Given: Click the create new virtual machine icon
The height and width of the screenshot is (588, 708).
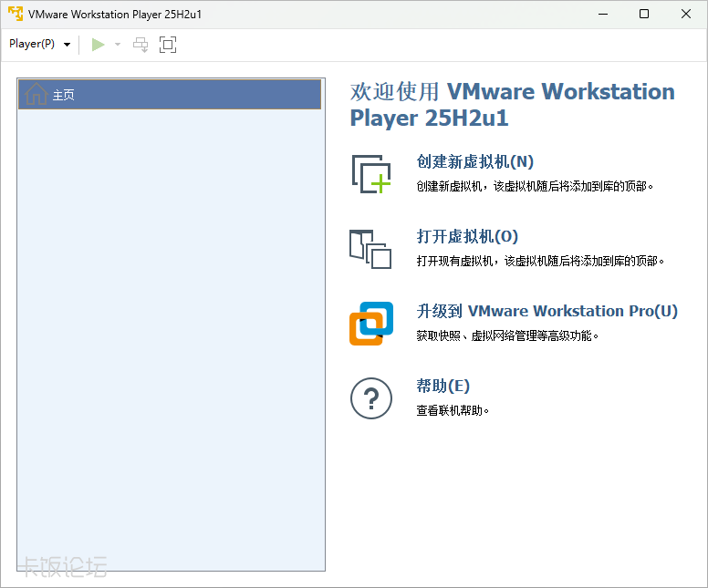Looking at the screenshot, I should pos(370,173).
